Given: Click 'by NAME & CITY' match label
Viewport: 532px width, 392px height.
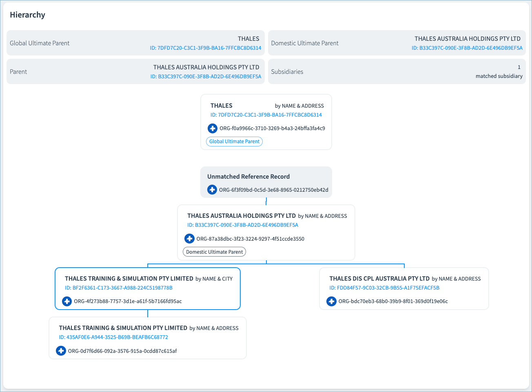Looking at the screenshot, I should (x=214, y=279).
